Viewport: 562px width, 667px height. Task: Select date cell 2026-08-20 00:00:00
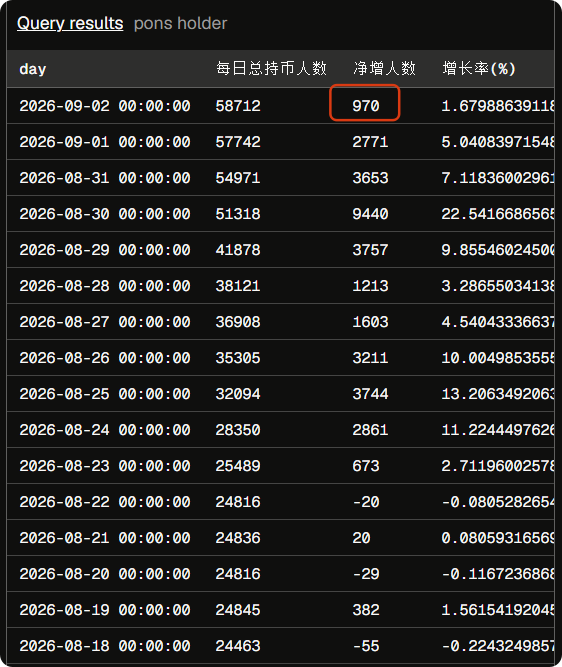tap(105, 574)
